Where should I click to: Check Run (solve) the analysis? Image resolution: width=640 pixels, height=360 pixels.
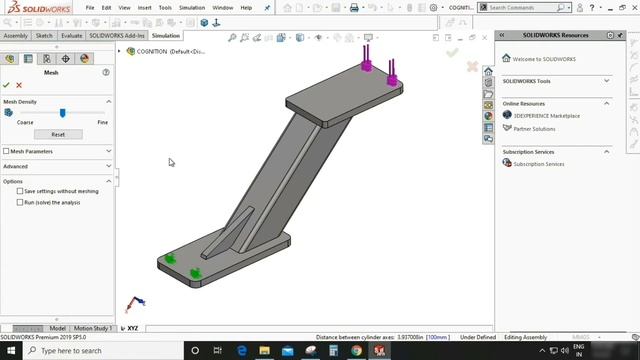pyautogui.click(x=20, y=202)
